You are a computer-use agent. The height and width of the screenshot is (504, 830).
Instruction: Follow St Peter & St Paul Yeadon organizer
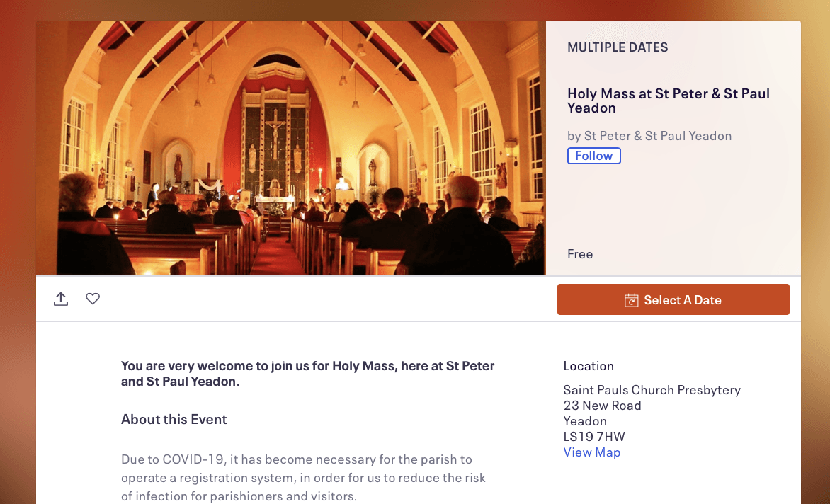pos(594,156)
